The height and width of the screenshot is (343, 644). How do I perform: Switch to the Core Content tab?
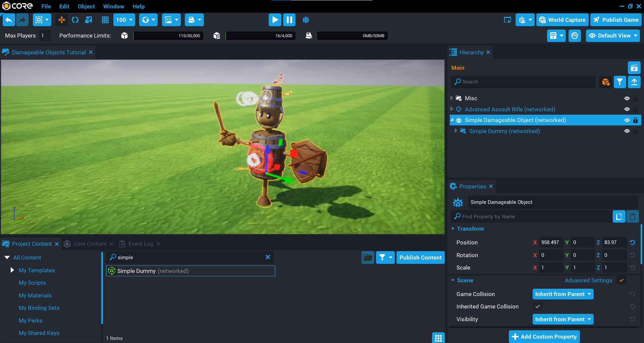point(90,244)
